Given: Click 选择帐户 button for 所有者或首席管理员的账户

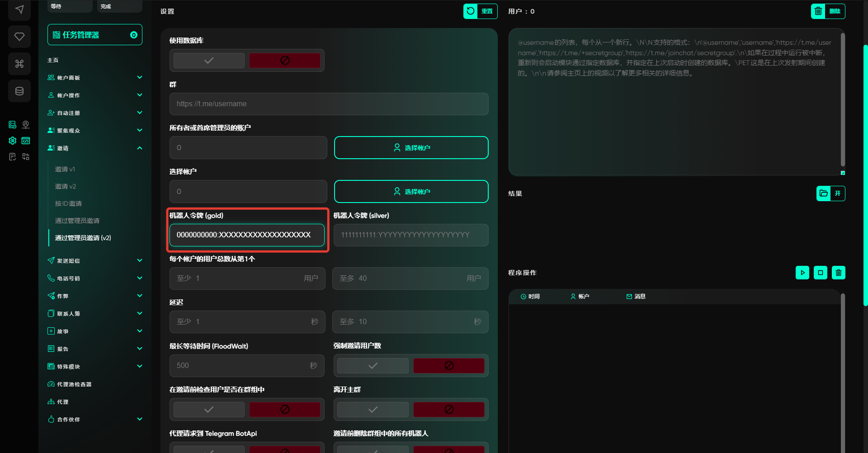Looking at the screenshot, I should click(x=411, y=148).
